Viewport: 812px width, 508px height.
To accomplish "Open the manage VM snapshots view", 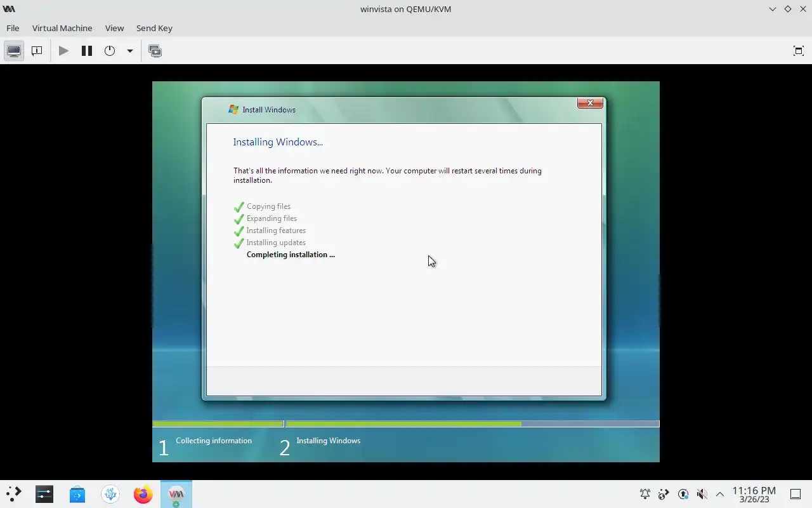I will pyautogui.click(x=155, y=51).
